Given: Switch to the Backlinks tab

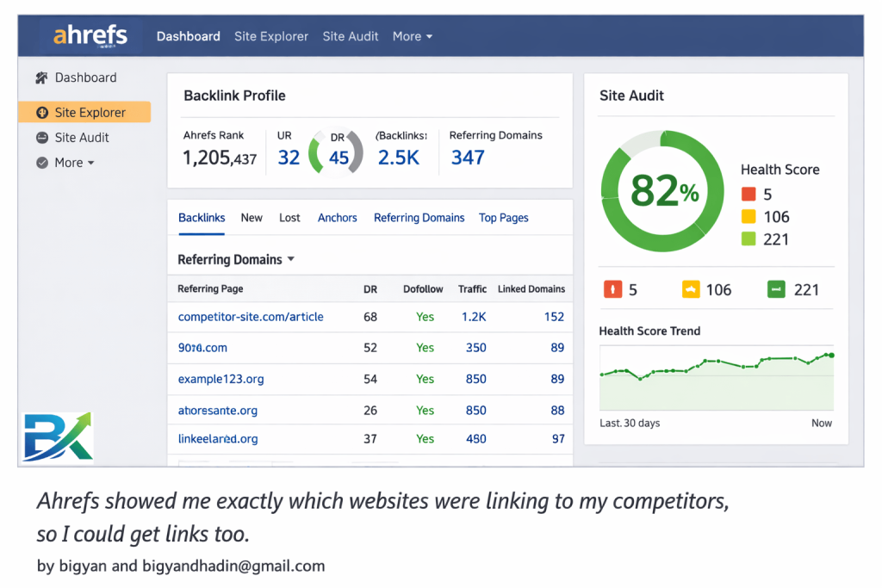Looking at the screenshot, I should coord(202,218).
